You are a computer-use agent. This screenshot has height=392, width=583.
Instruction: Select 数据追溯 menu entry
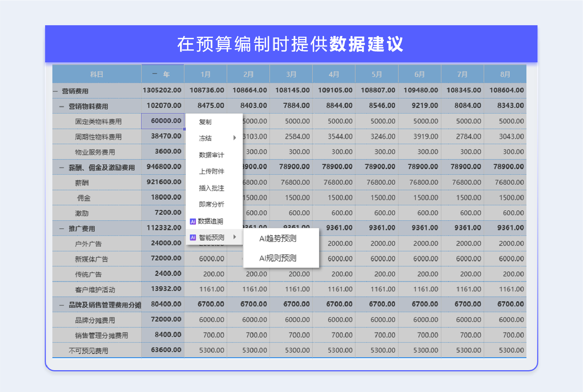(x=214, y=221)
